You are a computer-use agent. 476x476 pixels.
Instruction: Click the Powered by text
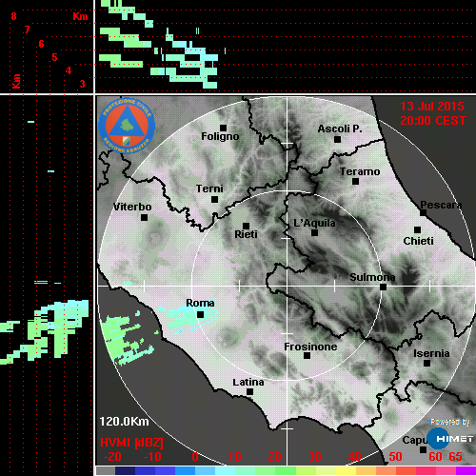click(x=450, y=422)
